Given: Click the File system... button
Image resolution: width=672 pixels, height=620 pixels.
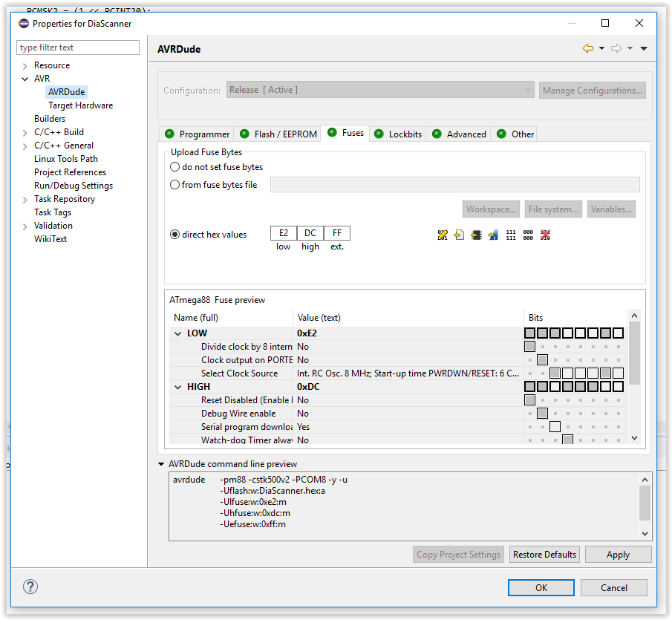Looking at the screenshot, I should pos(553,209).
